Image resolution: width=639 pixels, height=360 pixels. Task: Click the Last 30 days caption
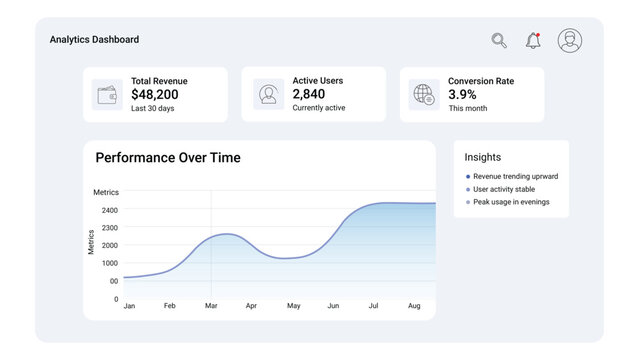tap(152, 108)
